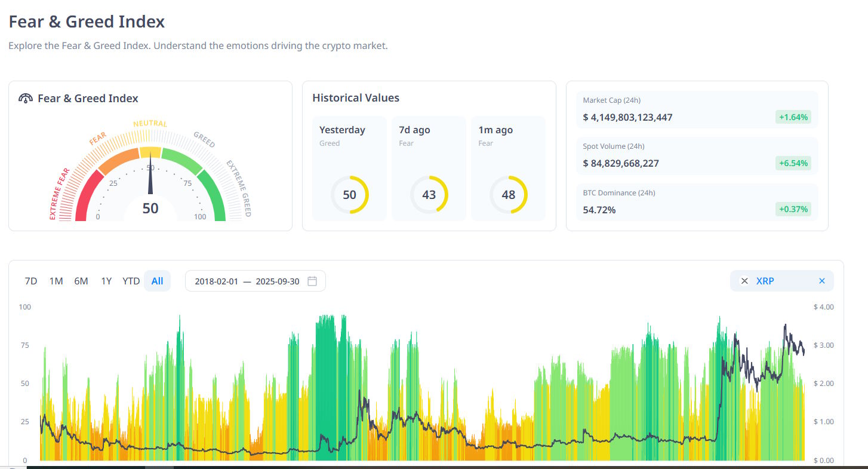Viewport: 868px width, 469px height.
Task: Click the 1m ago circular gauge showing 48
Action: pos(508,195)
